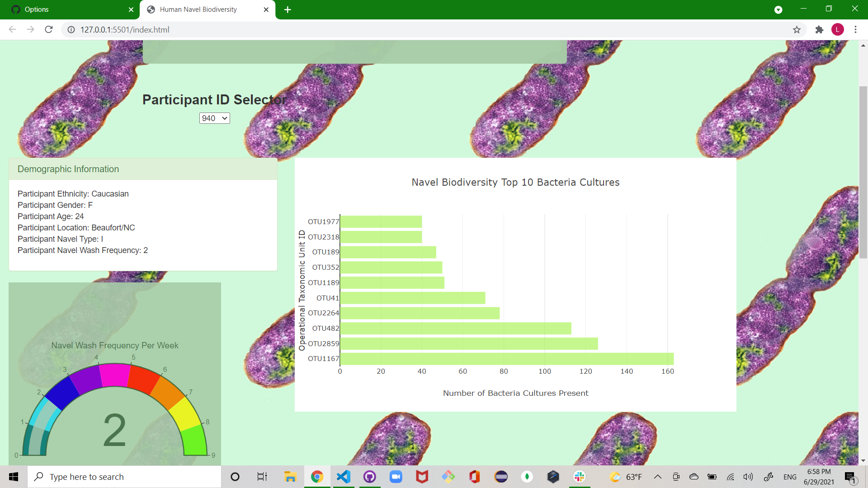Open the Chrome profile avatar L
Image resolution: width=868 pixels, height=488 pixels.
pyautogui.click(x=837, y=29)
